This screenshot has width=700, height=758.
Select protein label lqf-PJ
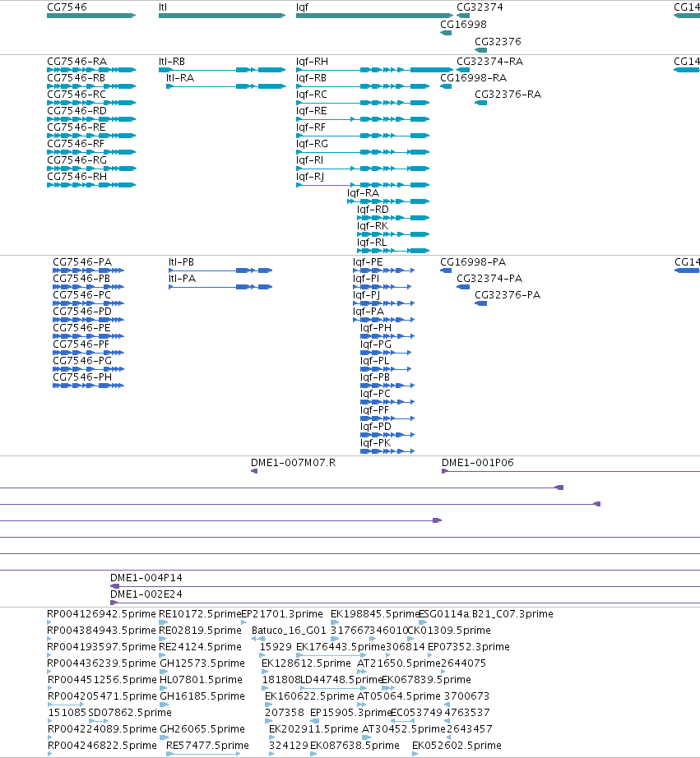(x=366, y=295)
